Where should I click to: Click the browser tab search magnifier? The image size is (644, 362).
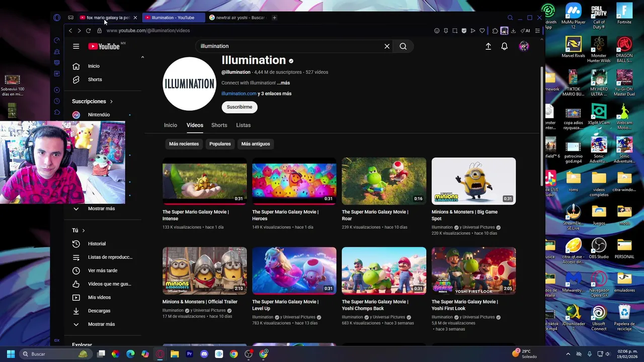(510, 18)
